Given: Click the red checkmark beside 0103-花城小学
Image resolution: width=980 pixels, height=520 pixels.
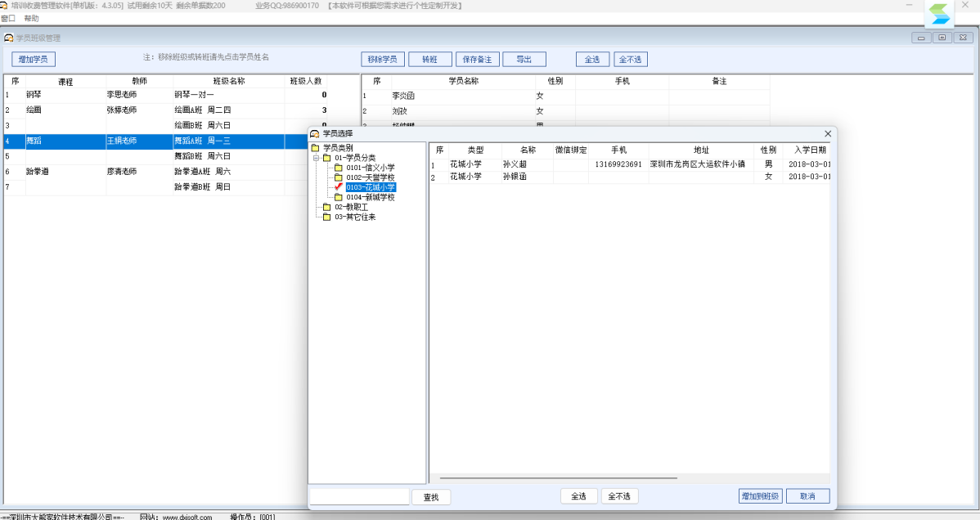Looking at the screenshot, I should pos(338,187).
